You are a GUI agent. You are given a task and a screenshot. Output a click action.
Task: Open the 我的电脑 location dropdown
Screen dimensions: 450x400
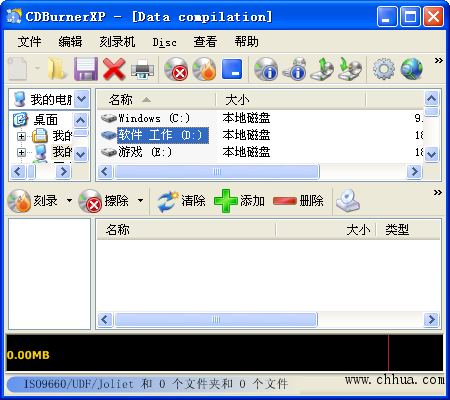pyautogui.click(x=82, y=99)
